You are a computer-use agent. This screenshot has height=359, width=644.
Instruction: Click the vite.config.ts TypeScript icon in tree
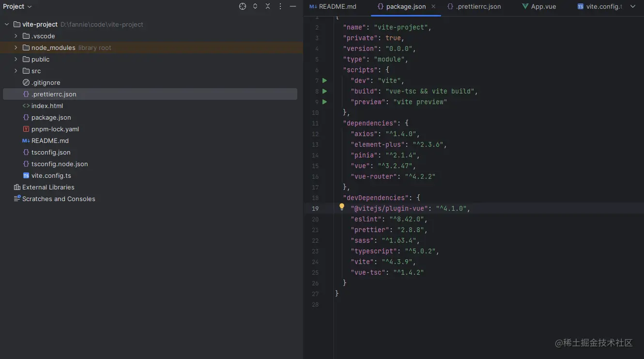coord(26,175)
